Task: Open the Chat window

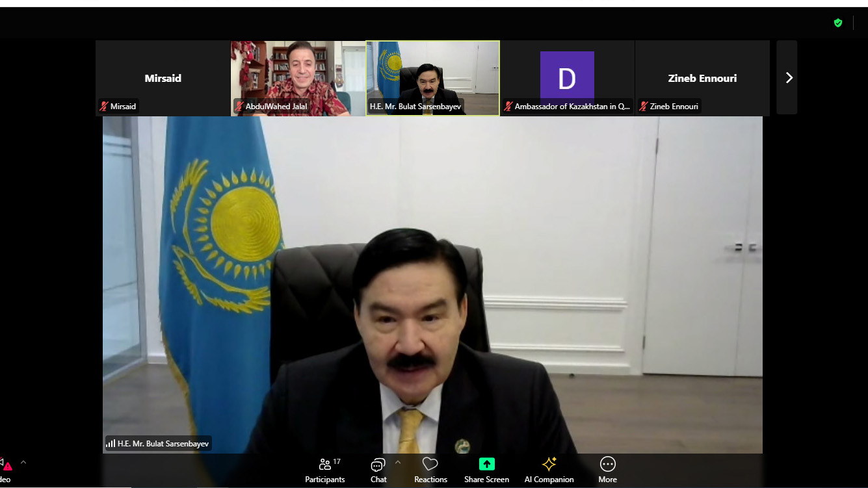Action: 378,470
